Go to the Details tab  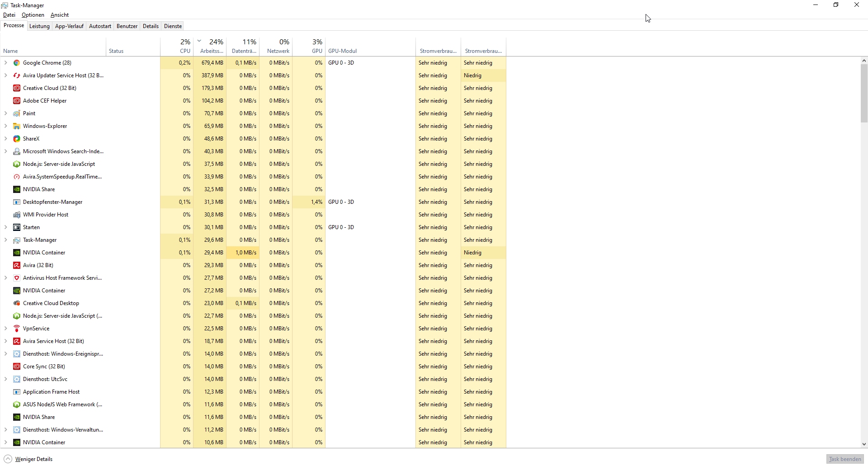pyautogui.click(x=151, y=26)
